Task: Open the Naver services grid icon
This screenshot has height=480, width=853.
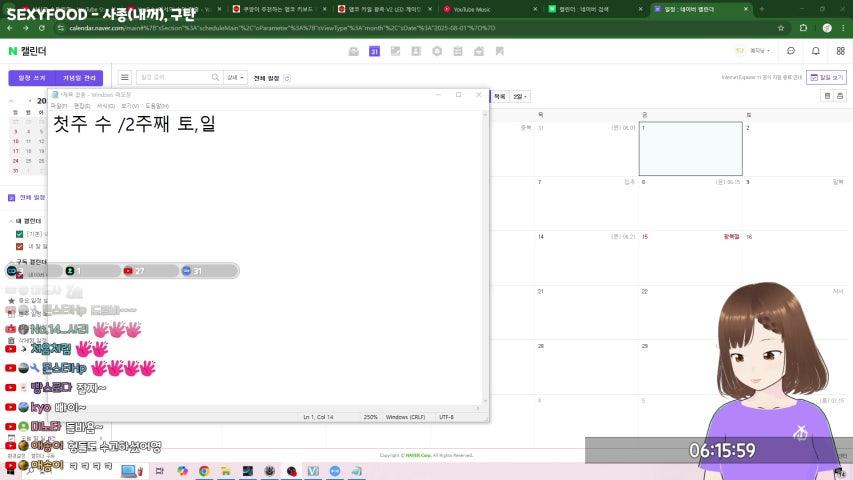Action: coord(840,51)
